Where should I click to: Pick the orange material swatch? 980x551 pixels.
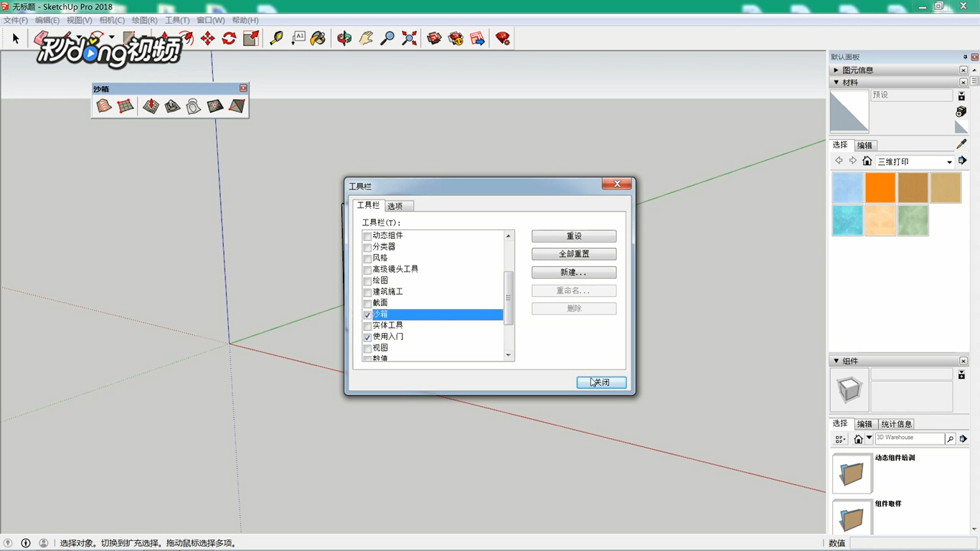[x=880, y=188]
